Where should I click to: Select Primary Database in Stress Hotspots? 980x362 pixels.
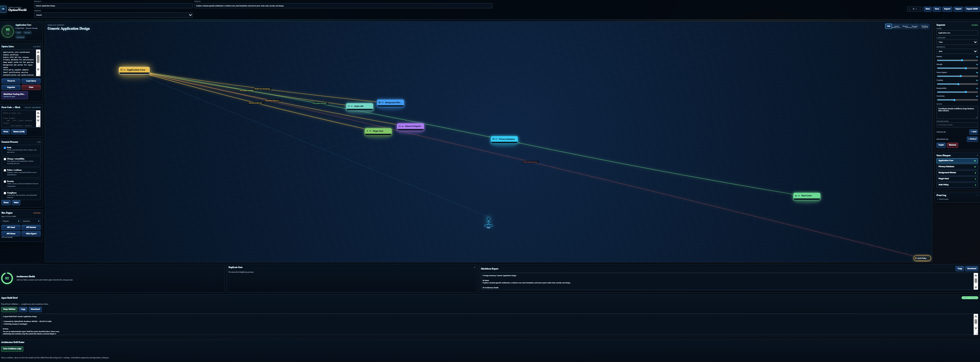click(x=957, y=167)
